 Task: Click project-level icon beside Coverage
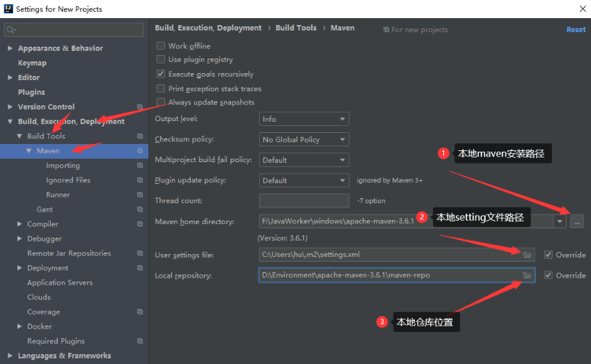click(x=140, y=312)
